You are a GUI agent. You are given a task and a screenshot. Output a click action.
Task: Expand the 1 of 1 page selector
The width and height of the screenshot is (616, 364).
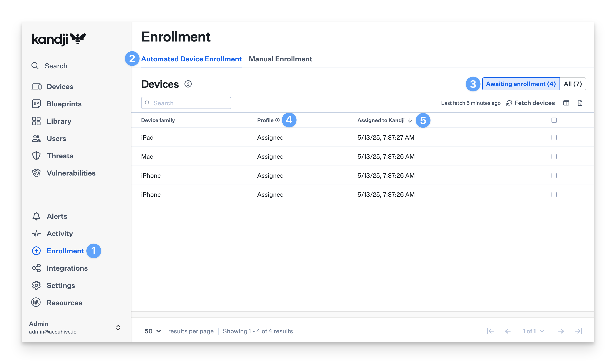[533, 331]
